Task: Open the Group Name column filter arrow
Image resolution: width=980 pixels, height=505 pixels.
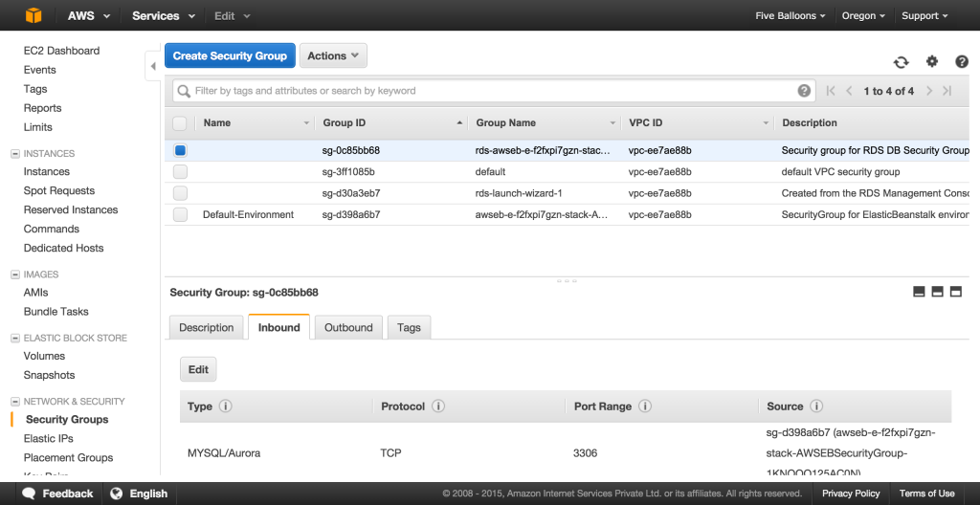Action: click(613, 123)
